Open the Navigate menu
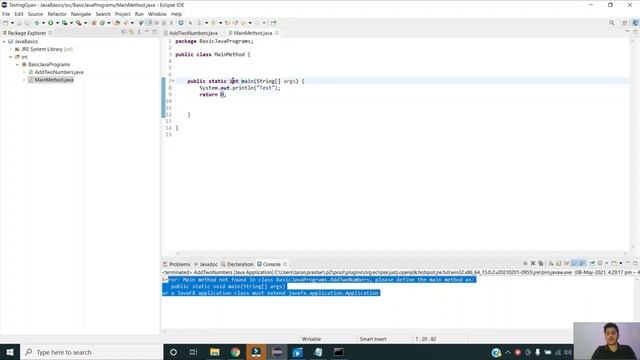Viewport: 640px width, 360px height. (81, 14)
